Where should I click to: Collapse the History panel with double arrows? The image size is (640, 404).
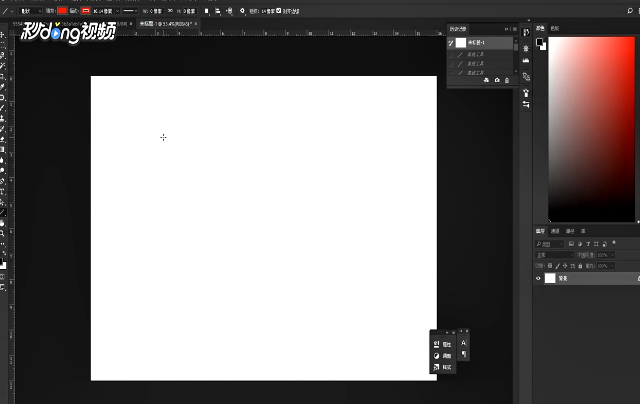[x=507, y=29]
